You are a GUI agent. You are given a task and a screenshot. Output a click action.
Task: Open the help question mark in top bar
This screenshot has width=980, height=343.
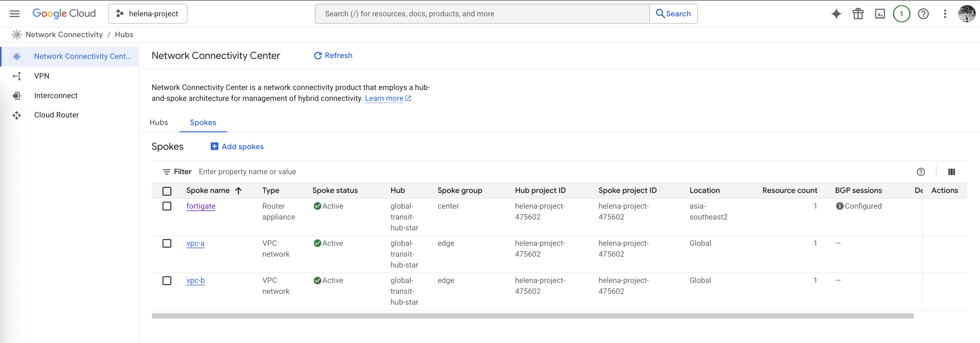[x=923, y=14]
